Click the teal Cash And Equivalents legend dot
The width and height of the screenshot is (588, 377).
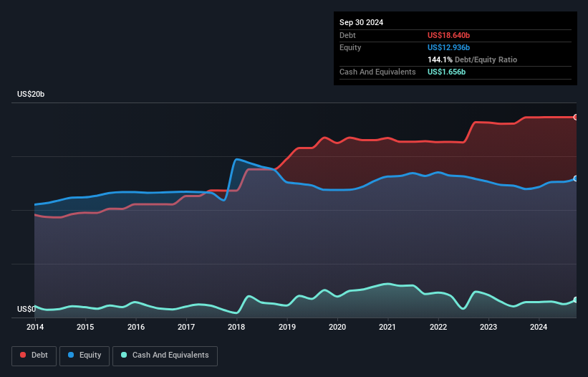124,355
